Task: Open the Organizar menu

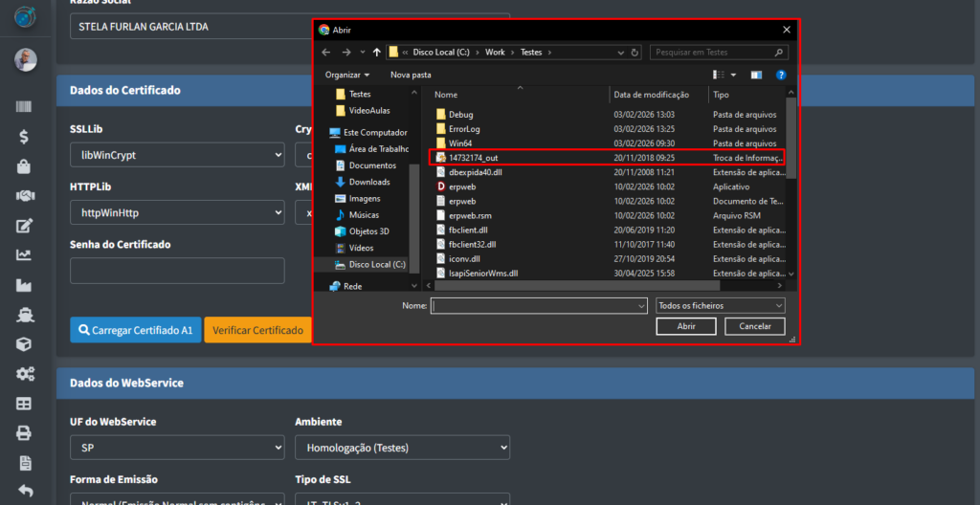Action: 347,75
